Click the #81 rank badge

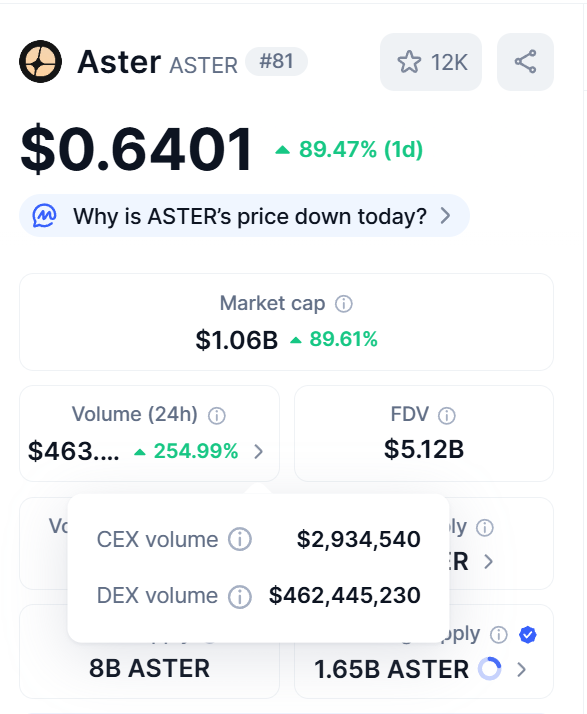pyautogui.click(x=276, y=61)
